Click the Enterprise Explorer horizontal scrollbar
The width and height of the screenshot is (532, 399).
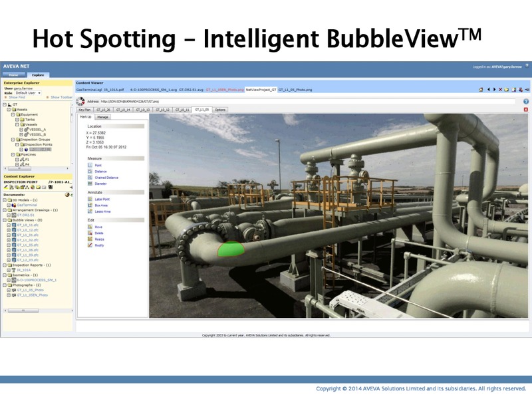(x=37, y=168)
